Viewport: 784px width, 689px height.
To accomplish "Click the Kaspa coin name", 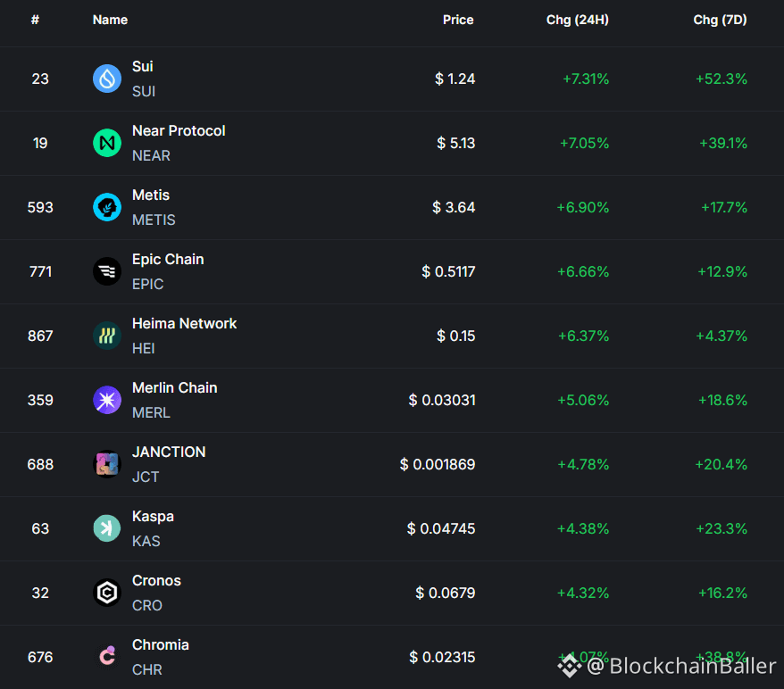I will click(x=153, y=516).
